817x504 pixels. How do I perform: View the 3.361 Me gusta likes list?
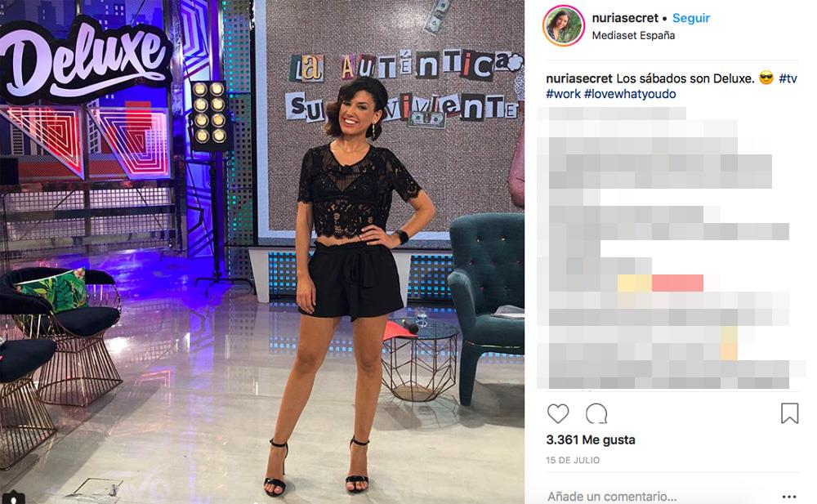[x=591, y=440]
